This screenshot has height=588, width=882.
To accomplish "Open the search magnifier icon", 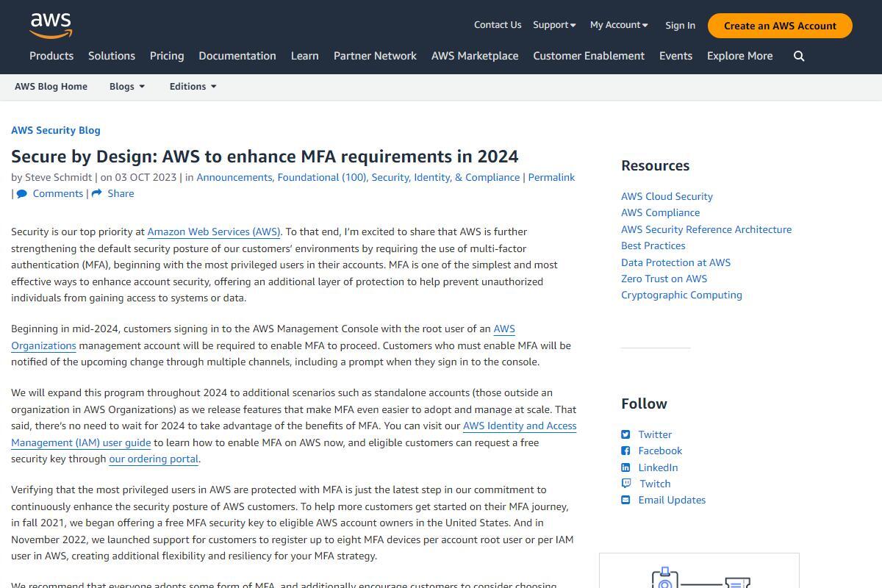I will pos(799,56).
